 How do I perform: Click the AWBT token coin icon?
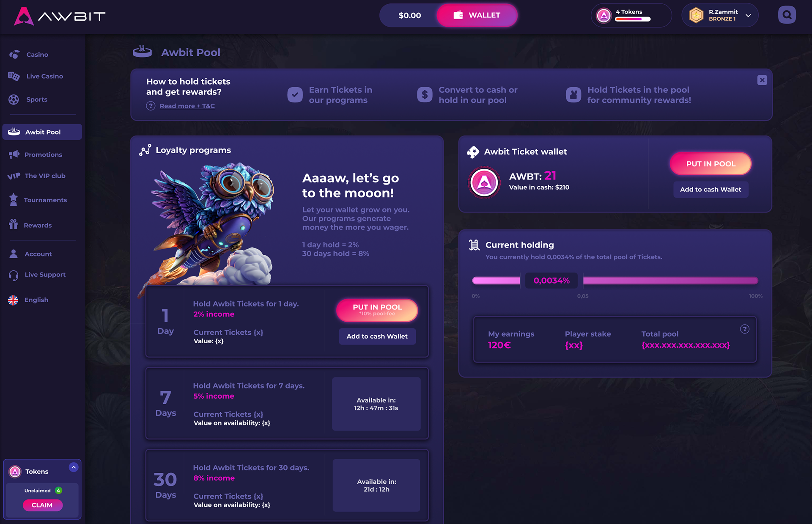click(484, 182)
